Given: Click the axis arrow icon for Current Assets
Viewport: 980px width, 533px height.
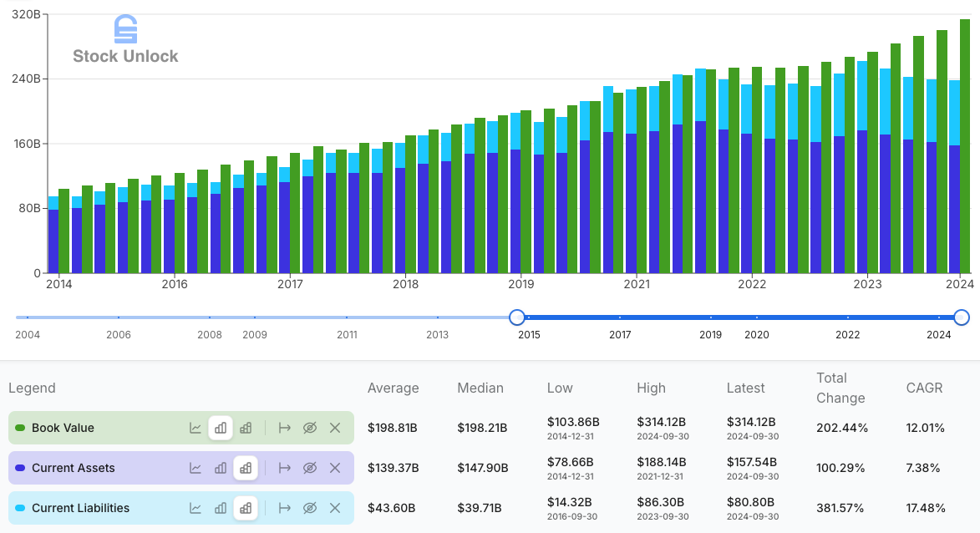Looking at the screenshot, I should (284, 468).
